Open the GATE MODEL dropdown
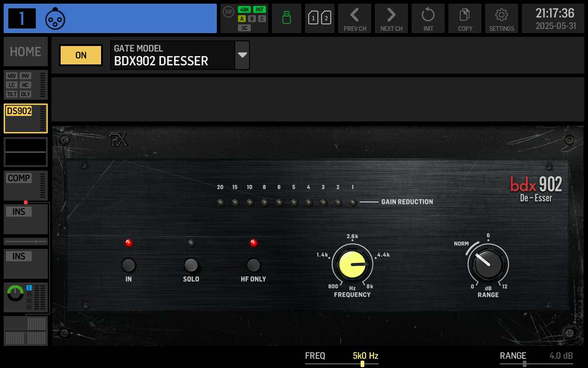Image resolution: width=588 pixels, height=368 pixels. pyautogui.click(x=242, y=55)
